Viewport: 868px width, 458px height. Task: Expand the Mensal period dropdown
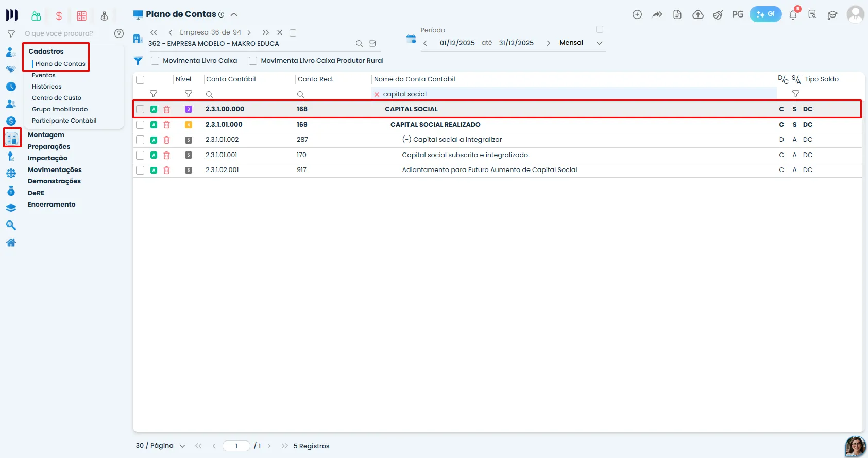click(599, 43)
